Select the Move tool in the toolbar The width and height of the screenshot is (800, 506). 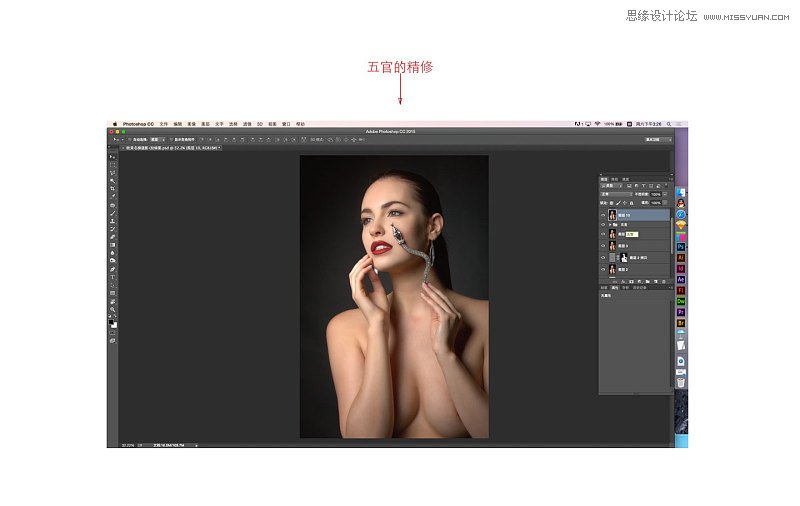112,156
